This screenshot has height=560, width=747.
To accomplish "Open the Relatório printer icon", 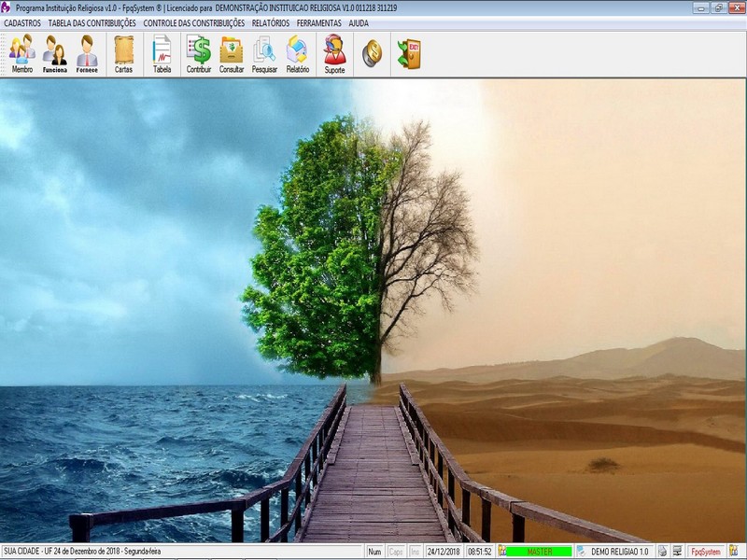I will click(297, 53).
